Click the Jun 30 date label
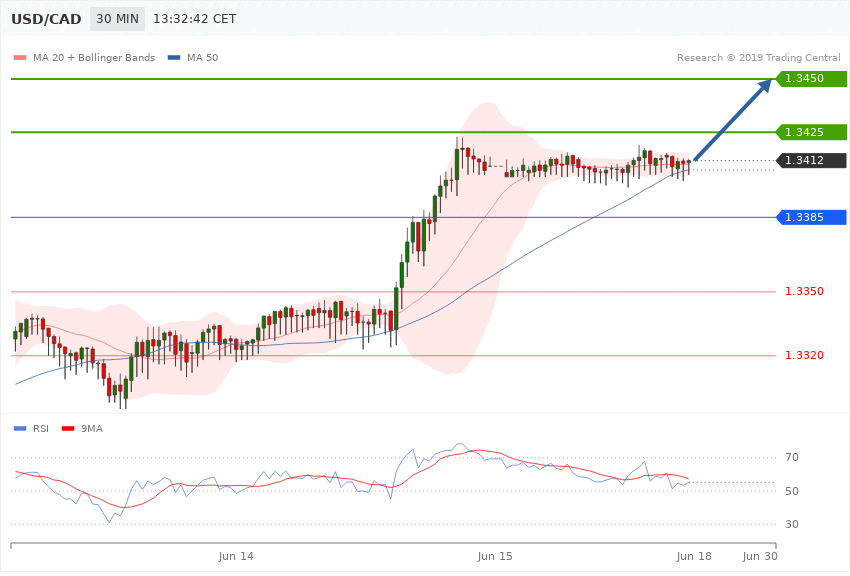Screen dimensions: 850x576 [760, 556]
